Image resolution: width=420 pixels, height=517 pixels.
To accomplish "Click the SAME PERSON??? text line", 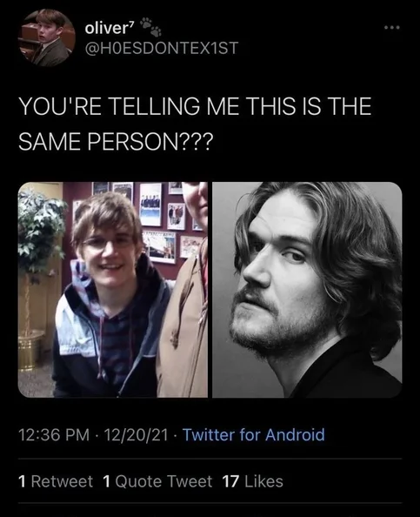I will [116, 141].
